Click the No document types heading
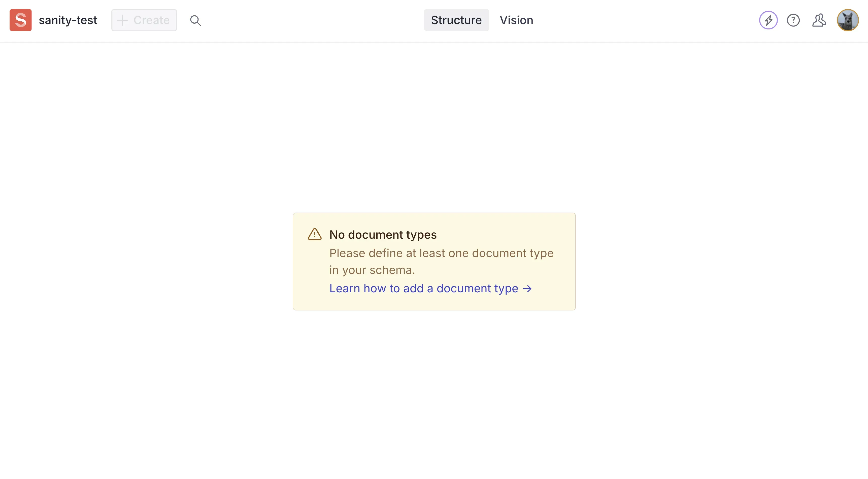868x479 pixels. (383, 235)
